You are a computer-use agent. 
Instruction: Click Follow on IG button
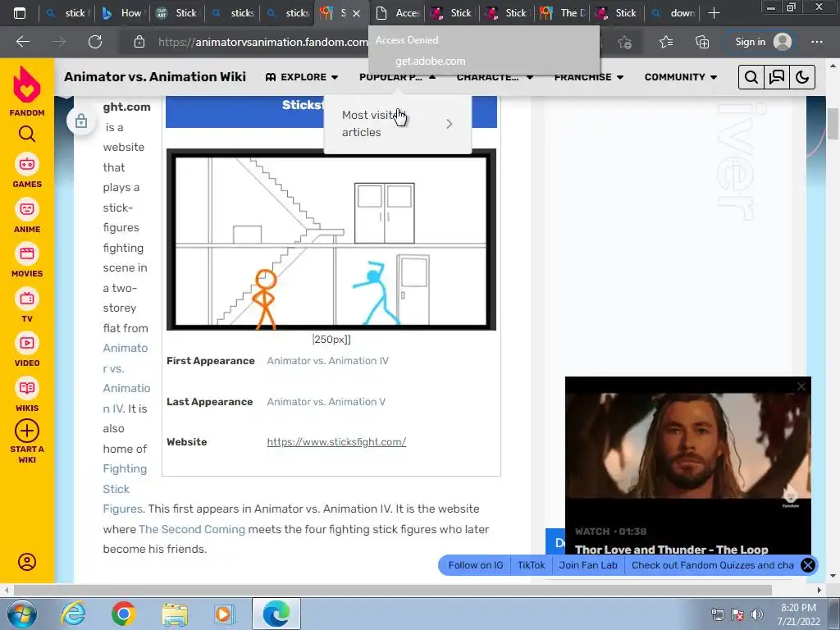tap(476, 565)
